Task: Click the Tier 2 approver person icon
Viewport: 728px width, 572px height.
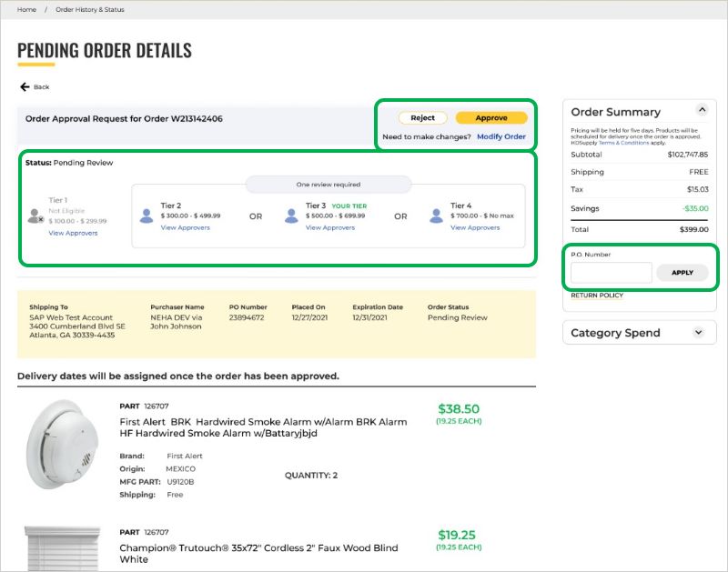Action: click(147, 216)
